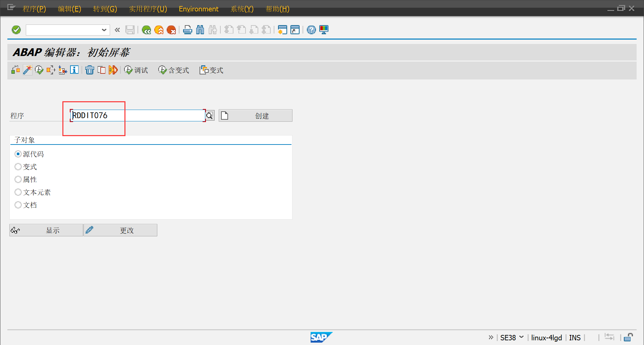Open the 帮助(H) menu
This screenshot has width=644, height=345.
tap(277, 9)
